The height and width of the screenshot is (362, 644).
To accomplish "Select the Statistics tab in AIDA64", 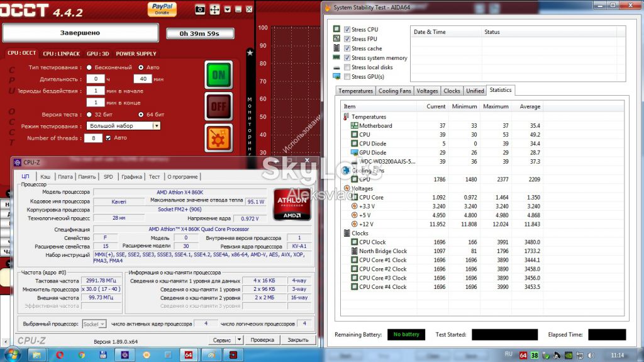I will 500,89.
